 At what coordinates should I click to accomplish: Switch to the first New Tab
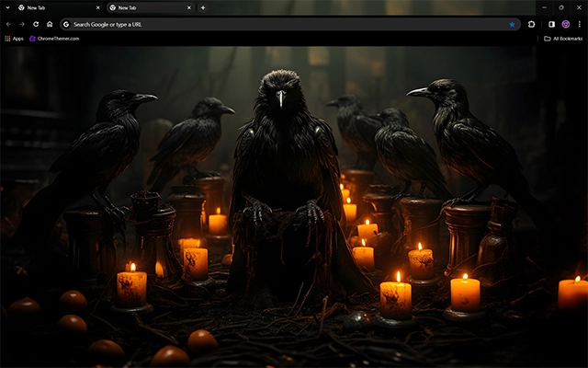(x=59, y=7)
